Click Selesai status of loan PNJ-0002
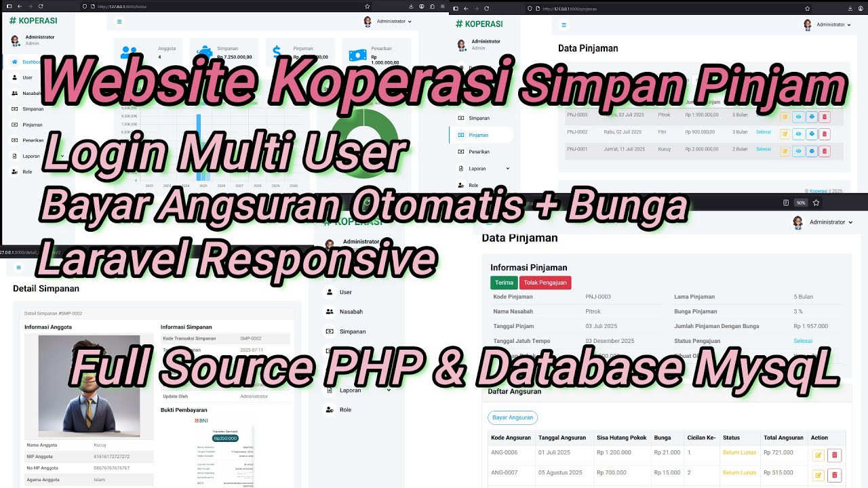Image resolution: width=868 pixels, height=488 pixels. point(764,131)
